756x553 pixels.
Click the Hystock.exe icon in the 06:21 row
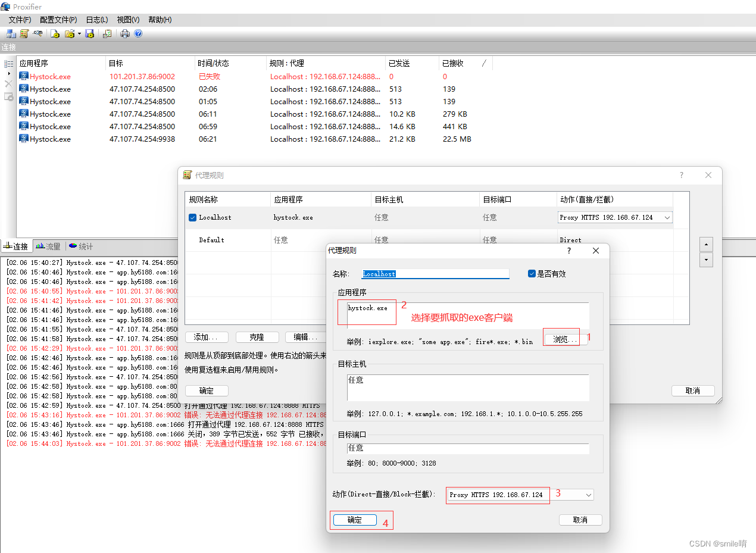(x=24, y=139)
